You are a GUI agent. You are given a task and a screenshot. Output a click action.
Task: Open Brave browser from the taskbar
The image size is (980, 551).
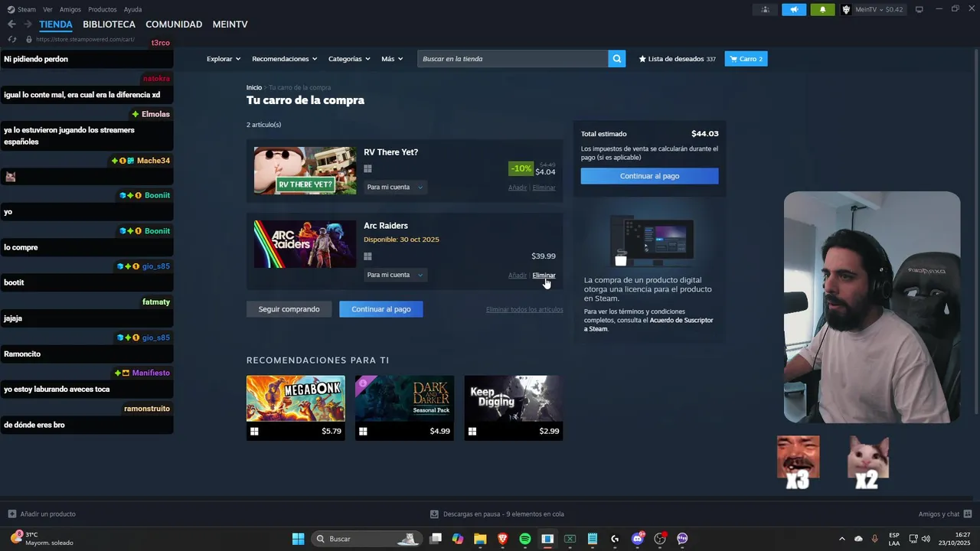tap(502, 539)
